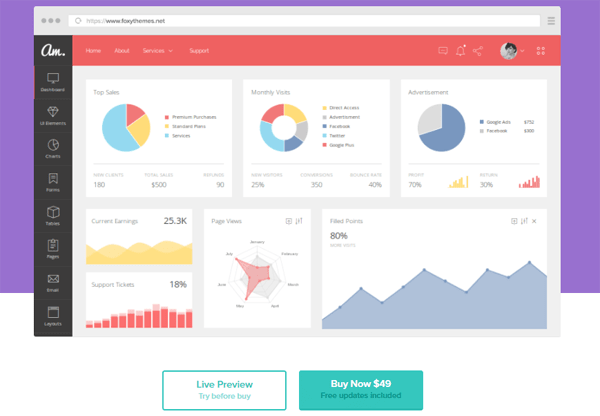Click the share icon in header

[x=478, y=51]
